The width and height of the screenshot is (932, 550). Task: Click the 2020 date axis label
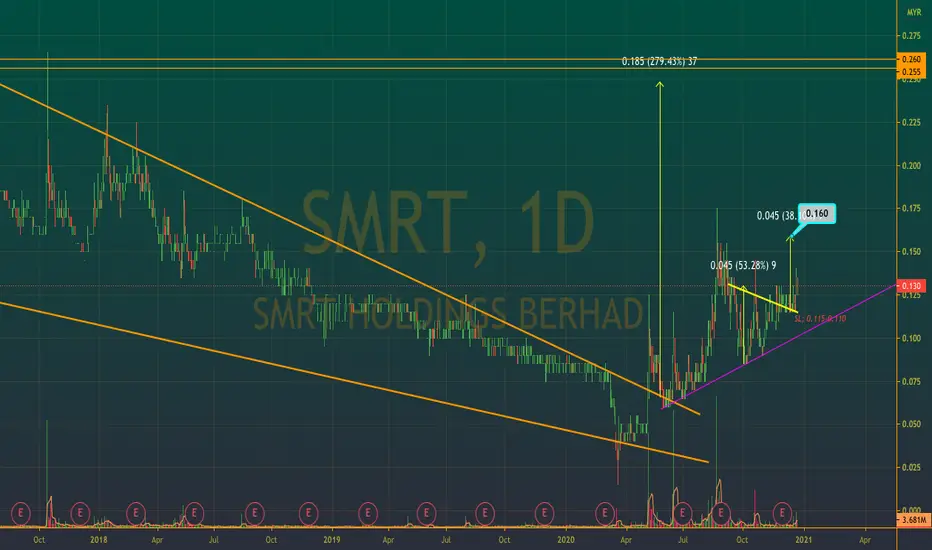(566, 540)
